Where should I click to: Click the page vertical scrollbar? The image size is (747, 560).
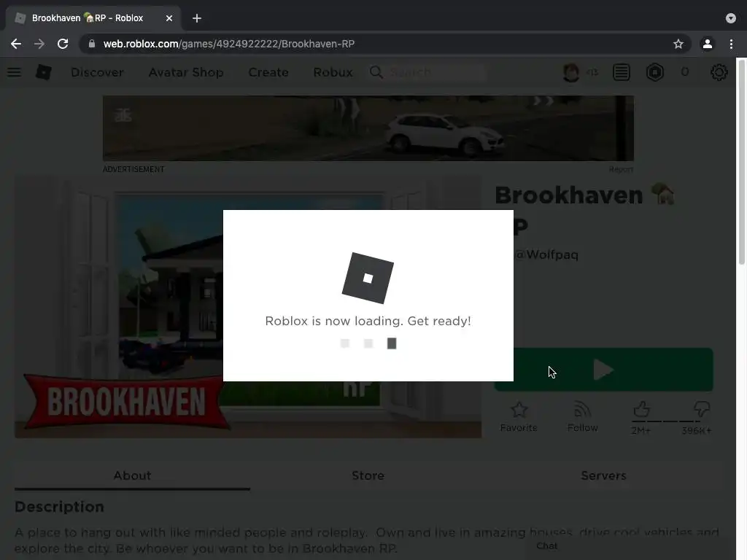point(741,162)
